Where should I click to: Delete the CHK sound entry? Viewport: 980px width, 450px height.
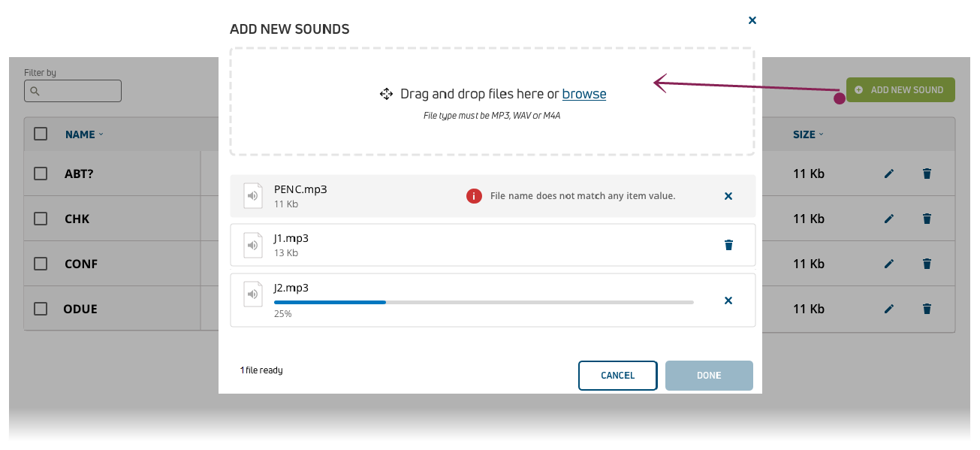click(x=927, y=219)
